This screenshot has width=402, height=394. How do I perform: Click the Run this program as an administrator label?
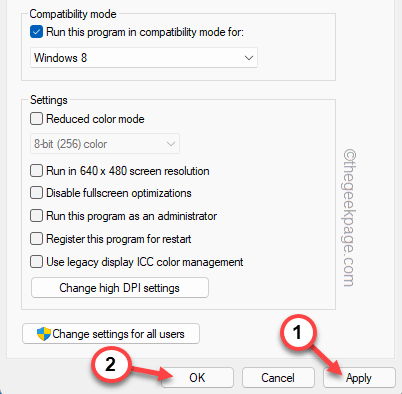pyautogui.click(x=132, y=216)
